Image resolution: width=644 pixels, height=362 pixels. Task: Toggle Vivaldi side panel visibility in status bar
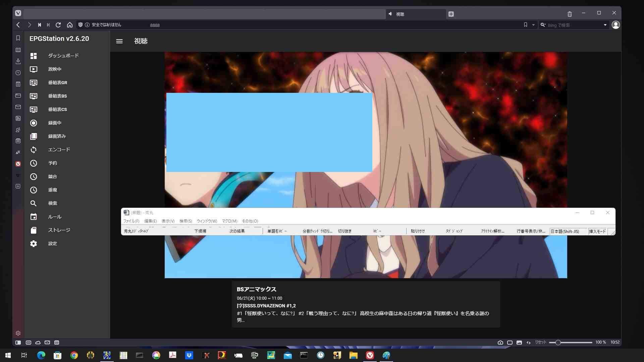[18, 343]
